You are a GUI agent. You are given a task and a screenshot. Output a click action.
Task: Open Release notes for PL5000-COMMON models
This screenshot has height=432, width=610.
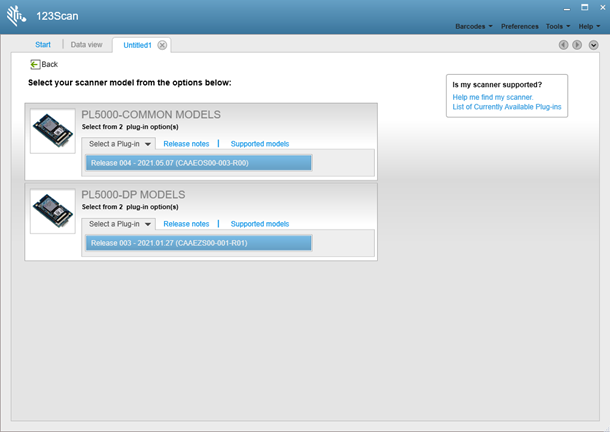pos(186,144)
